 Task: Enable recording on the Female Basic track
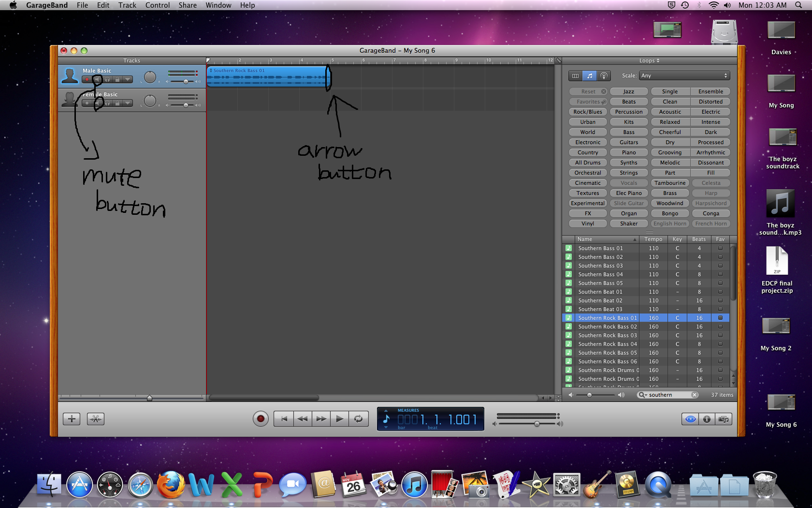(x=87, y=103)
